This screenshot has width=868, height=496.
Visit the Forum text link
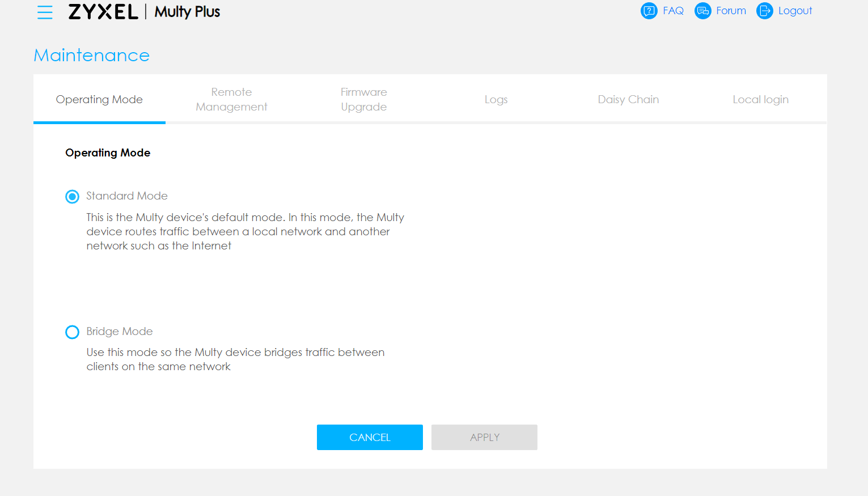coord(731,11)
